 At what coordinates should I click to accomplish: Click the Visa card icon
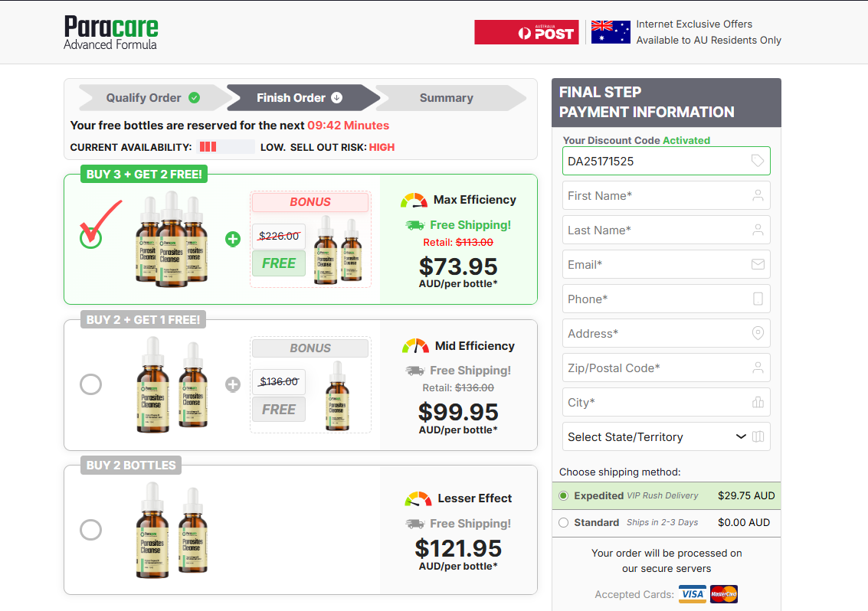tap(693, 594)
